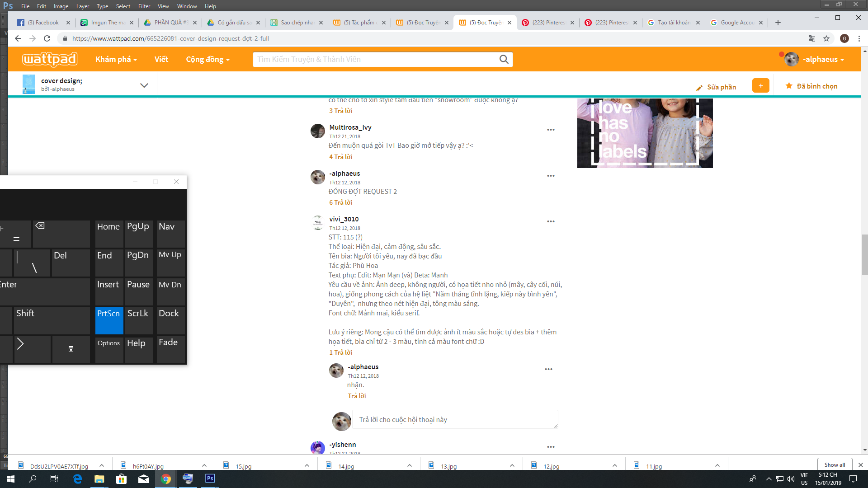Open vivi_3010 user profile link
The image size is (868, 488).
coord(344,219)
